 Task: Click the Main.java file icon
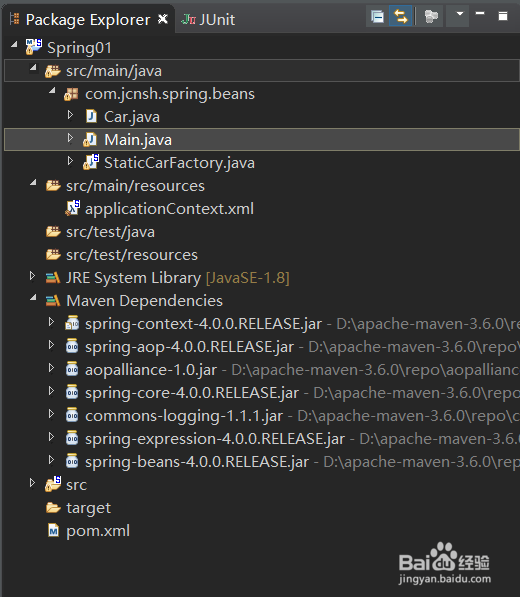pyautogui.click(x=90, y=139)
